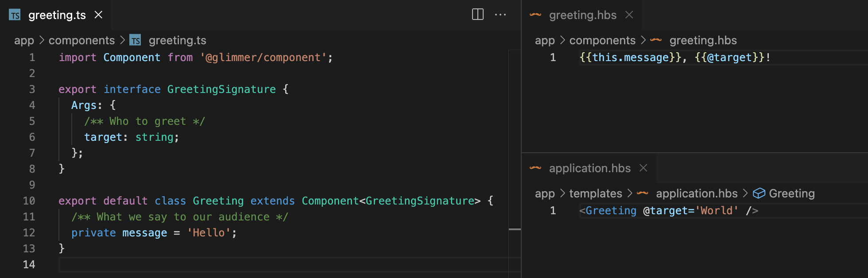Click the cube symbol icon beside Greeting breadcrumb
Viewport: 868px width, 278px height.
pyautogui.click(x=759, y=193)
